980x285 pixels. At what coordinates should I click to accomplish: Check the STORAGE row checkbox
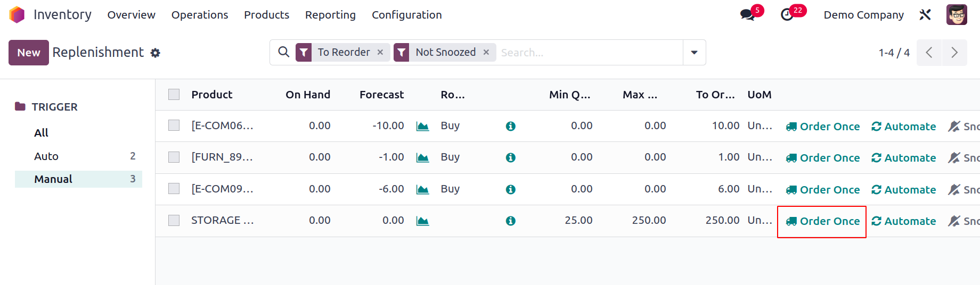pyautogui.click(x=174, y=220)
